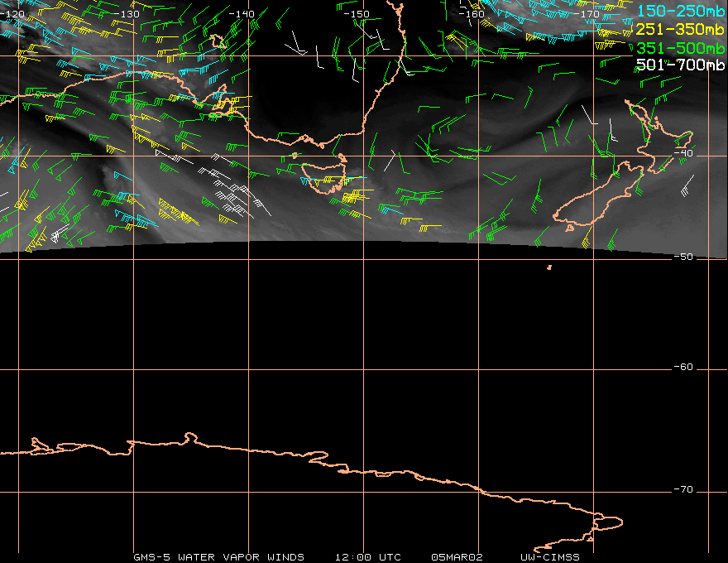Click the -170 longitude label
This screenshot has height=563, width=728.
coord(587,14)
